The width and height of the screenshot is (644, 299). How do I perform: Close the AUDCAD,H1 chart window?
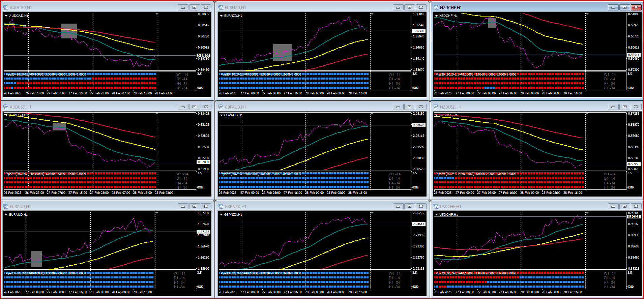[206, 7]
